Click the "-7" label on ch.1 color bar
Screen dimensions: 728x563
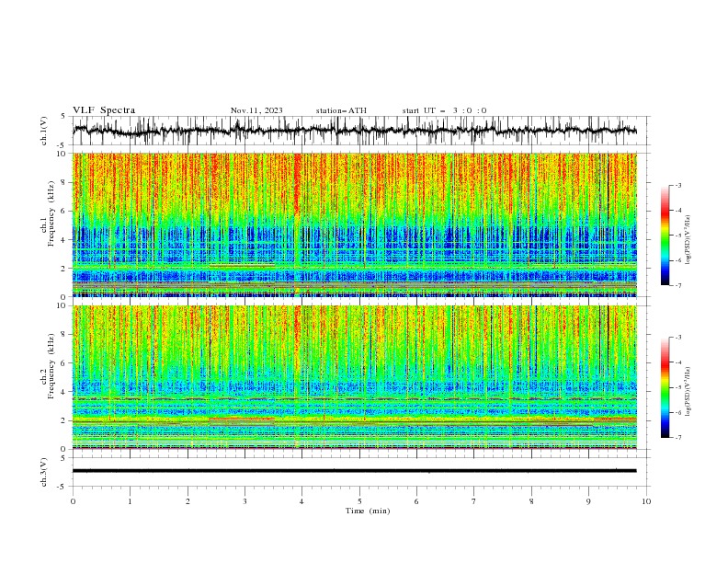[678, 285]
